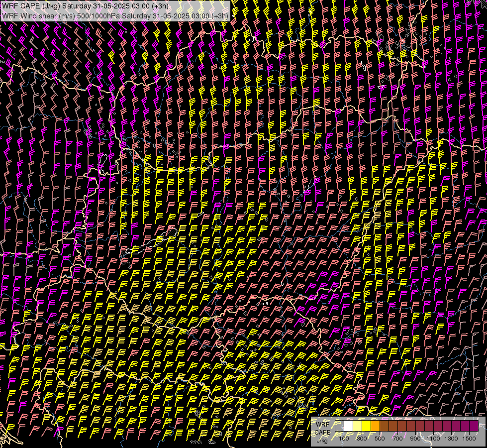Select the transparent gray first legend swatch
Image resolution: width=487 pixels, height=448 pixels.
[339, 426]
